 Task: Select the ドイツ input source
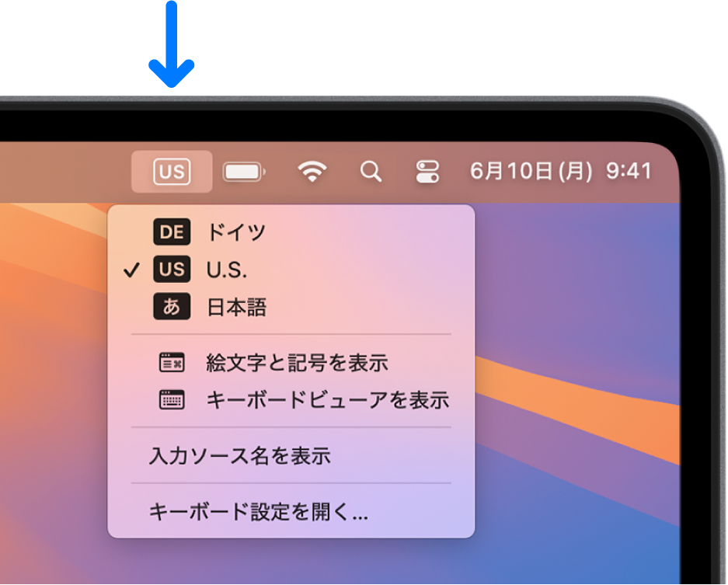click(x=291, y=232)
